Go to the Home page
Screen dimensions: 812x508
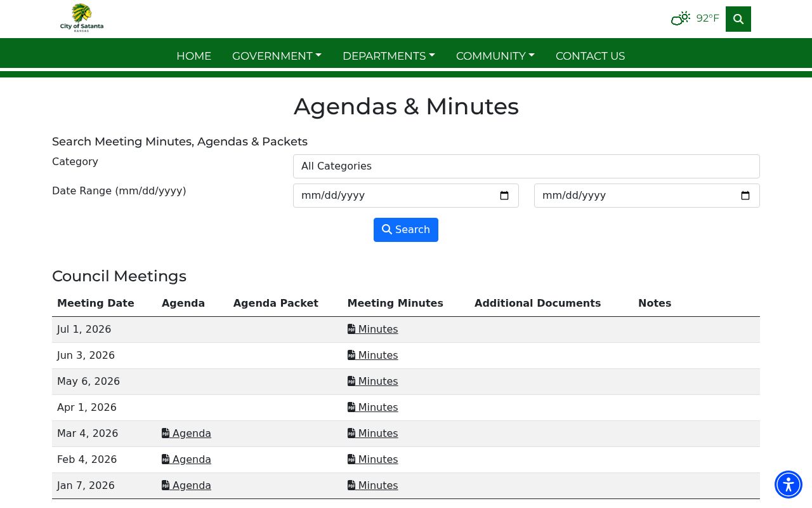pyautogui.click(x=193, y=56)
